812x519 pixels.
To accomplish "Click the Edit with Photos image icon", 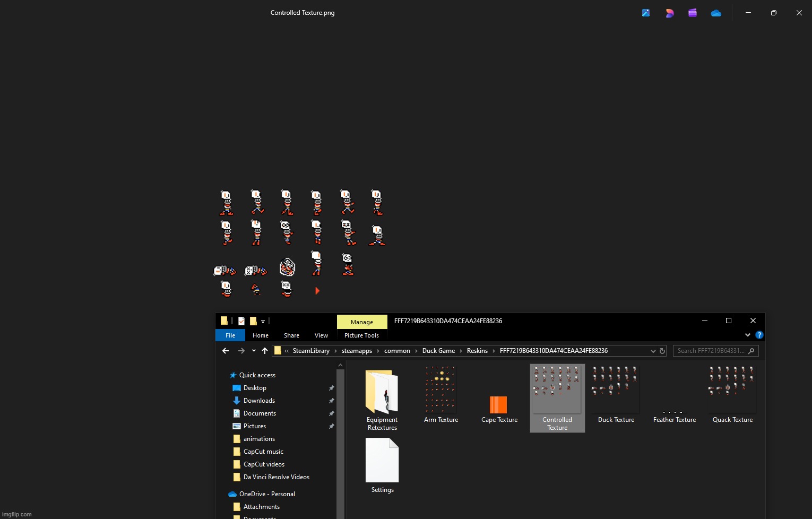I will (x=646, y=13).
